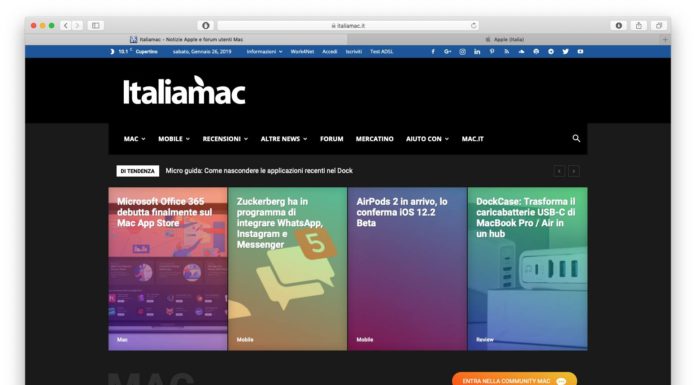696x385 pixels.
Task: Expand the MOBILE menu dropdown
Action: coord(174,139)
